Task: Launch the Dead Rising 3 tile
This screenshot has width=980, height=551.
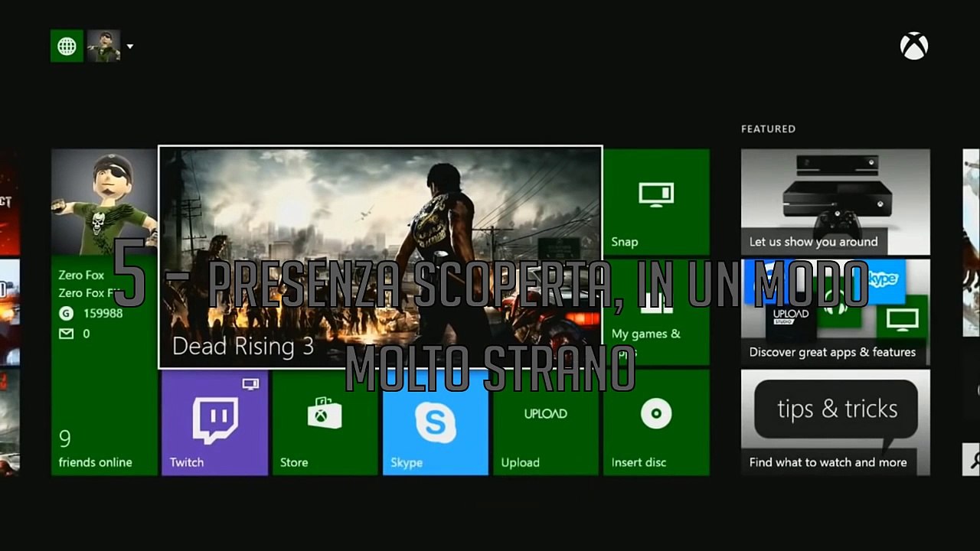Action: [381, 257]
